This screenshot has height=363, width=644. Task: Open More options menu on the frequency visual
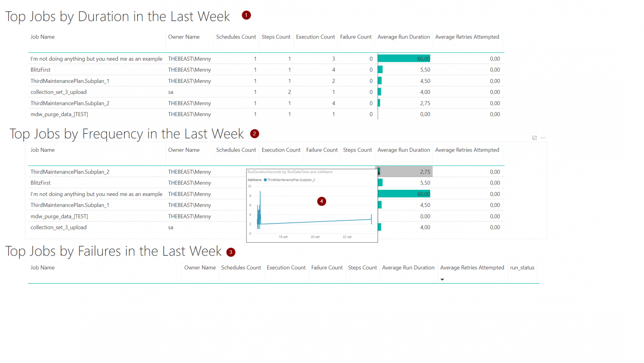pos(543,138)
